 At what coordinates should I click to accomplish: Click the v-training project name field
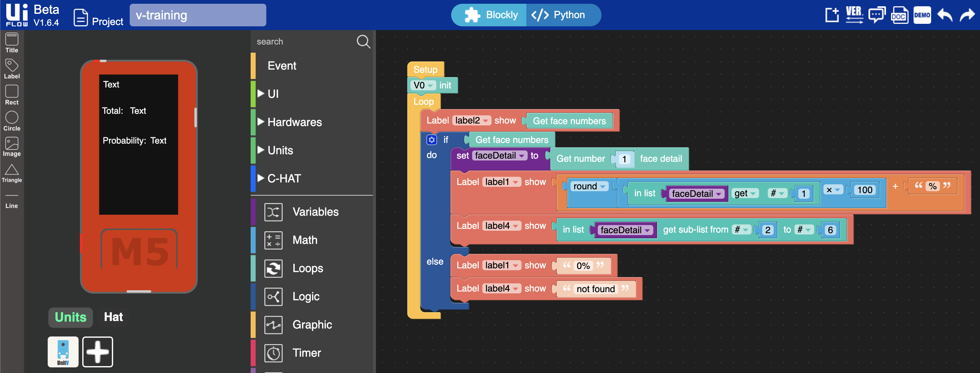point(197,15)
